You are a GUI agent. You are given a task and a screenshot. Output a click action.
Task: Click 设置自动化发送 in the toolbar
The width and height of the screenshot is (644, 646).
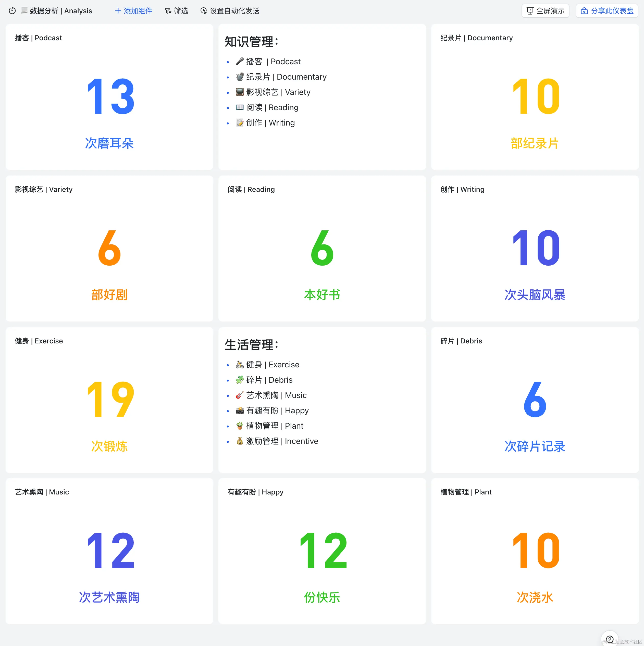tap(234, 11)
